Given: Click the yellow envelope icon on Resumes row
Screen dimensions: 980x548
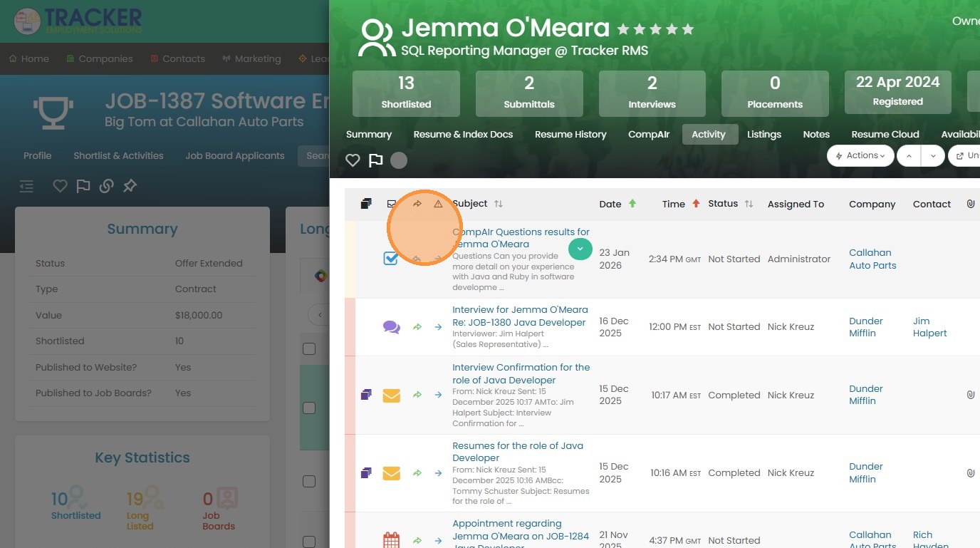Looking at the screenshot, I should 391,473.
